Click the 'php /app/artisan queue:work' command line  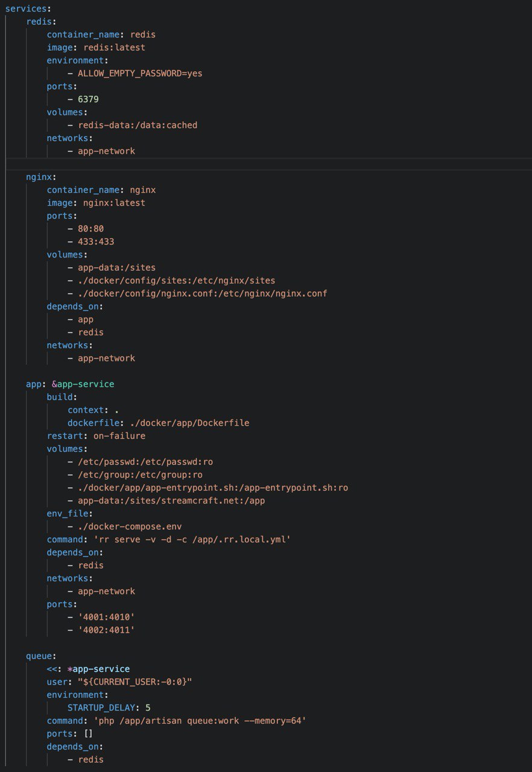click(x=177, y=721)
